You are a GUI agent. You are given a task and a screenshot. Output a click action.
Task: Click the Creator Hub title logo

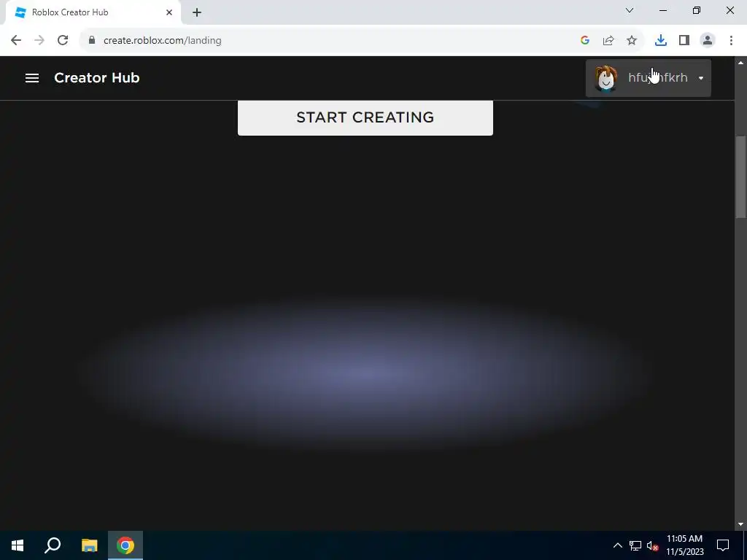point(97,77)
